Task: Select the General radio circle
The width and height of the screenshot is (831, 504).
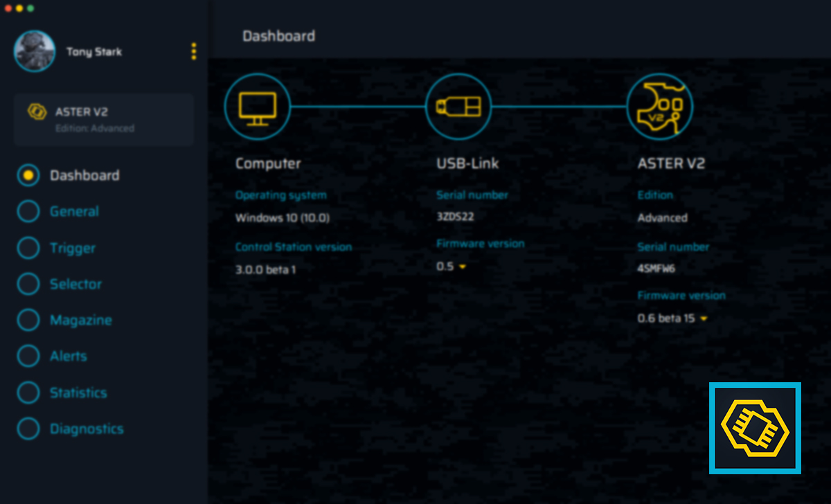Action: coord(28,212)
